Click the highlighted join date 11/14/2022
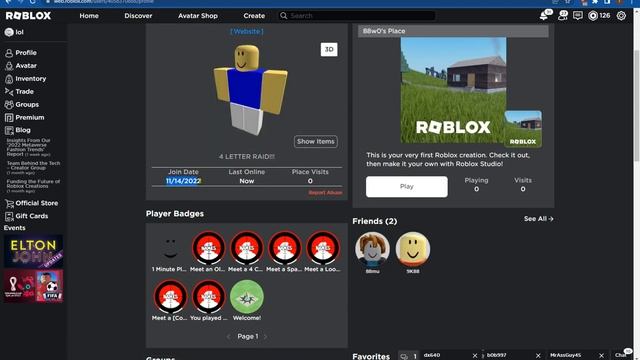640x360 pixels. (x=183, y=181)
